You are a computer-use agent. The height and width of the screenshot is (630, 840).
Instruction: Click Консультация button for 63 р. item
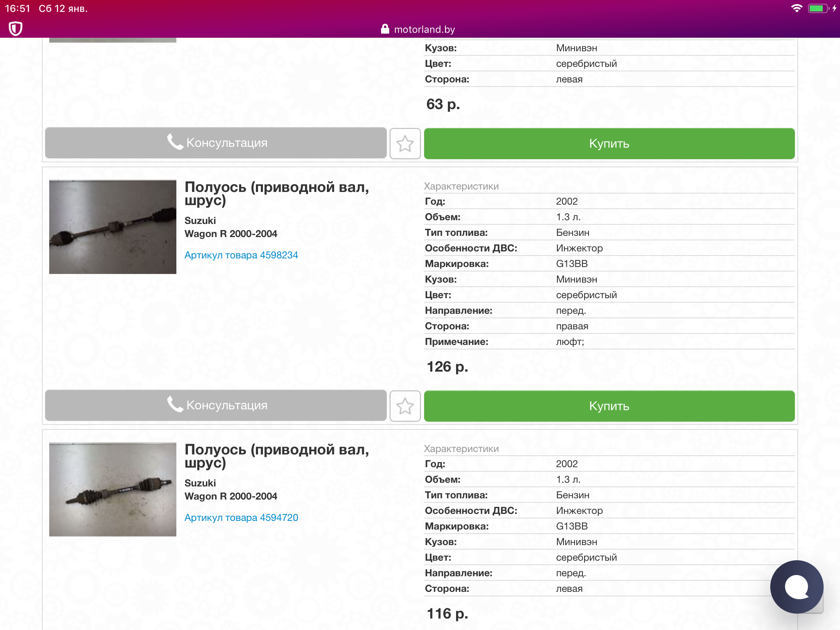pos(216,143)
